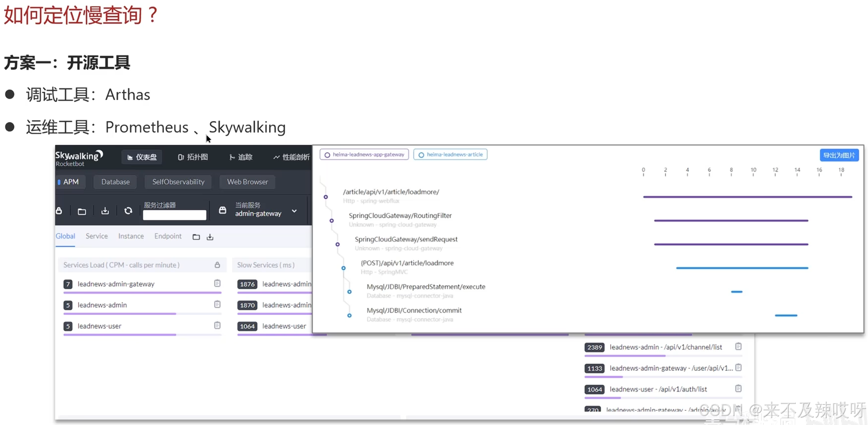
Task: Toggle heima-leadnews-article service filter
Action: point(450,154)
